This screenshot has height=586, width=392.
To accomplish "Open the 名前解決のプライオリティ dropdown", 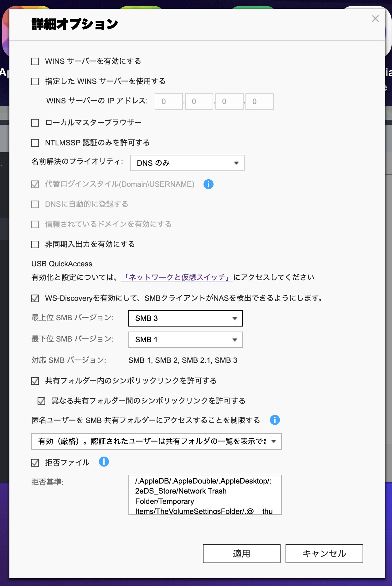I will point(187,163).
